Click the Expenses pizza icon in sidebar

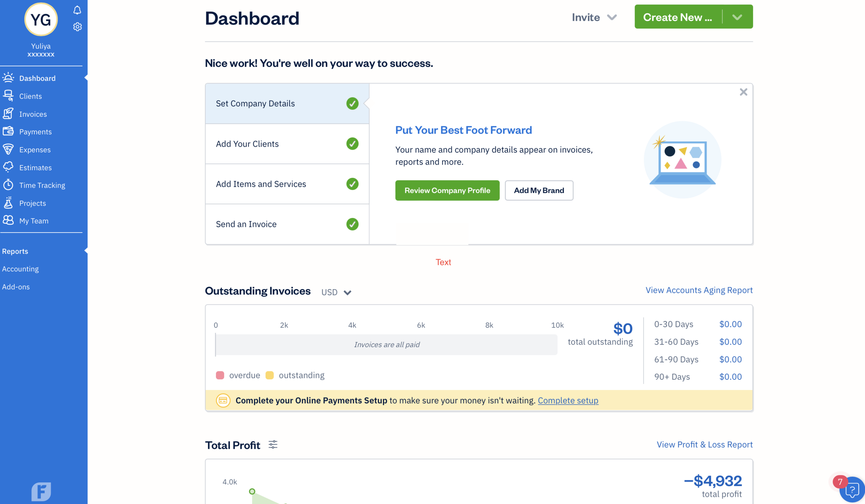coord(8,149)
